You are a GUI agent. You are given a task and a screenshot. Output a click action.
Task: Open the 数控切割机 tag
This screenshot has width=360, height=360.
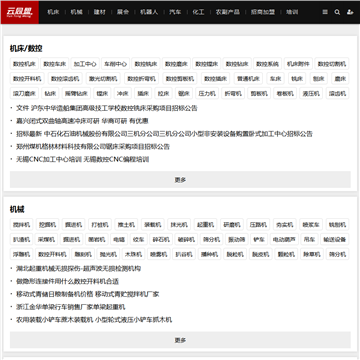(x=332, y=64)
